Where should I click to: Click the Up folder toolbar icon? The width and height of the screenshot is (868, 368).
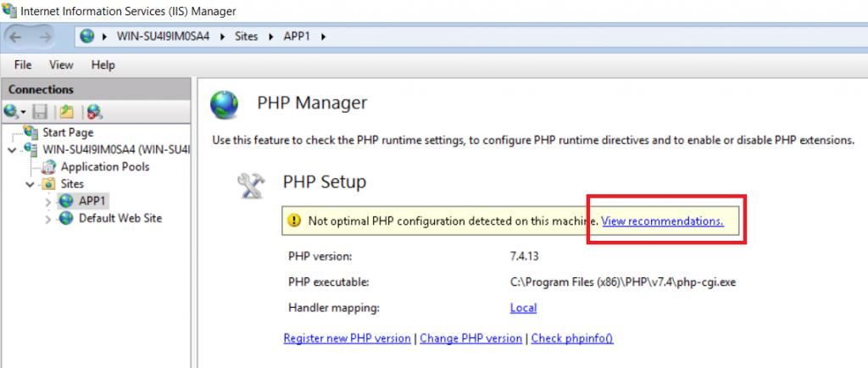click(67, 112)
